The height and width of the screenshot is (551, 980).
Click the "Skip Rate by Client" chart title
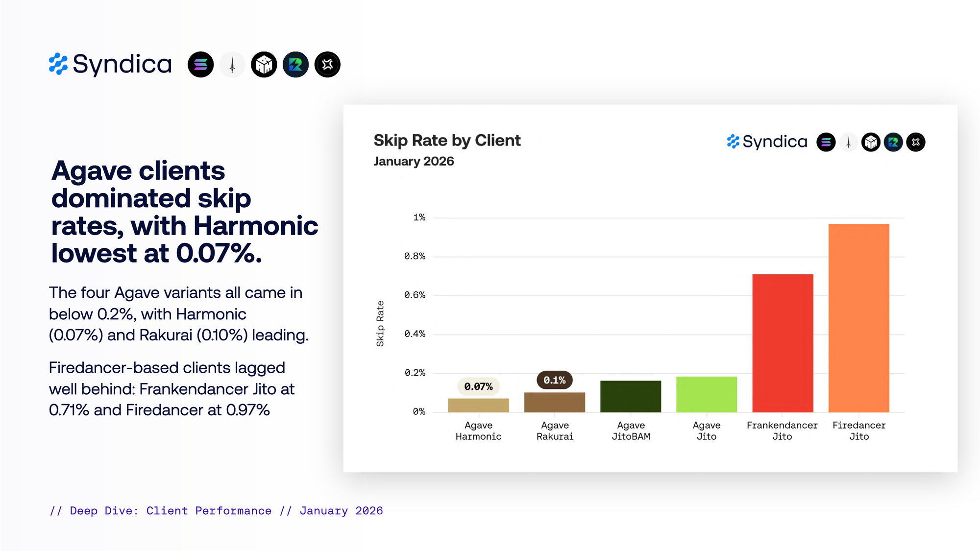pyautogui.click(x=447, y=141)
